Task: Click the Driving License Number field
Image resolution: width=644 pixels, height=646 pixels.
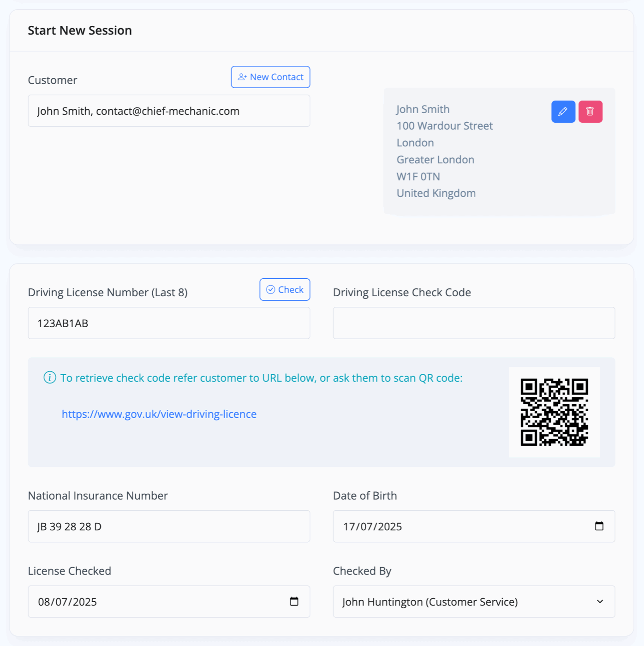Action: (x=169, y=323)
